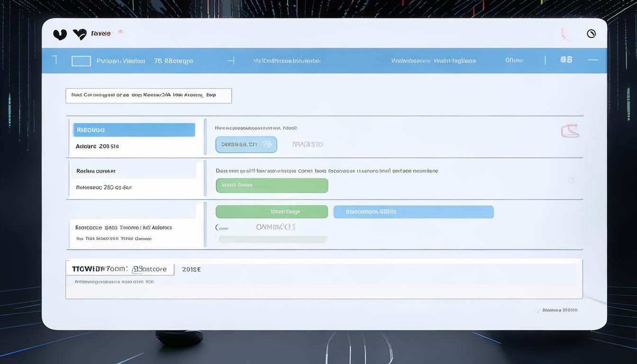Screen dimensions: 637x364
Task: Click the pink shape icon in first row
Action: tap(570, 131)
